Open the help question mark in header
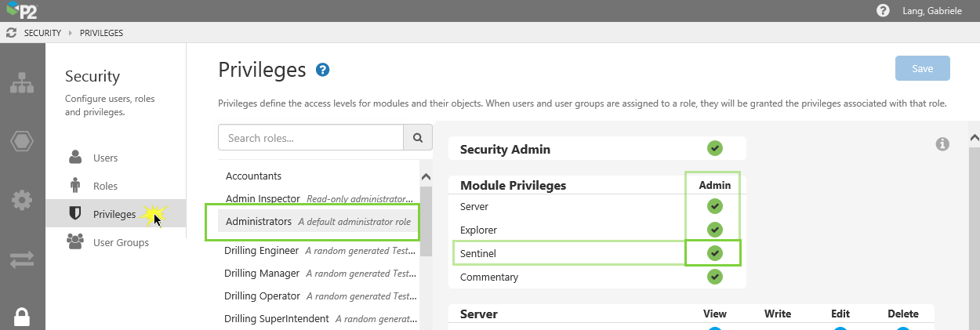This screenshot has width=980, height=330. click(883, 11)
